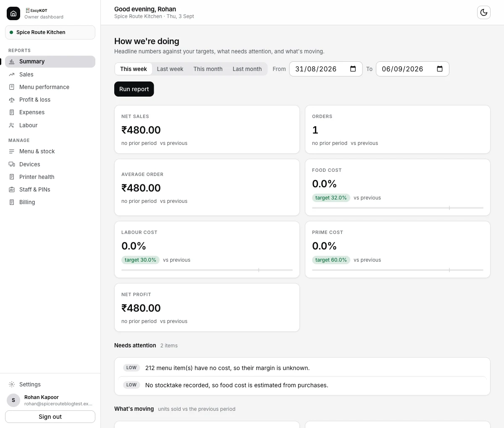
Task: Click the Average Order card
Action: point(207,187)
